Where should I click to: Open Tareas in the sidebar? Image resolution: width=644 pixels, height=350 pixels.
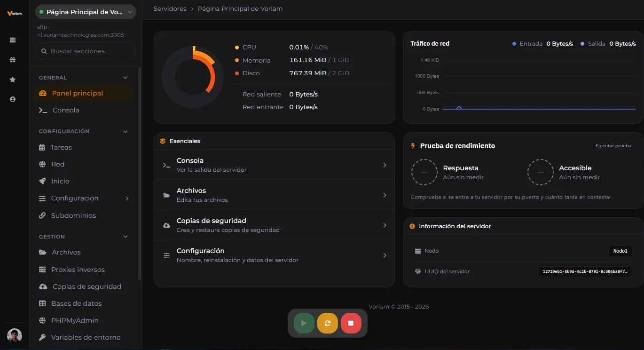pyautogui.click(x=85, y=147)
